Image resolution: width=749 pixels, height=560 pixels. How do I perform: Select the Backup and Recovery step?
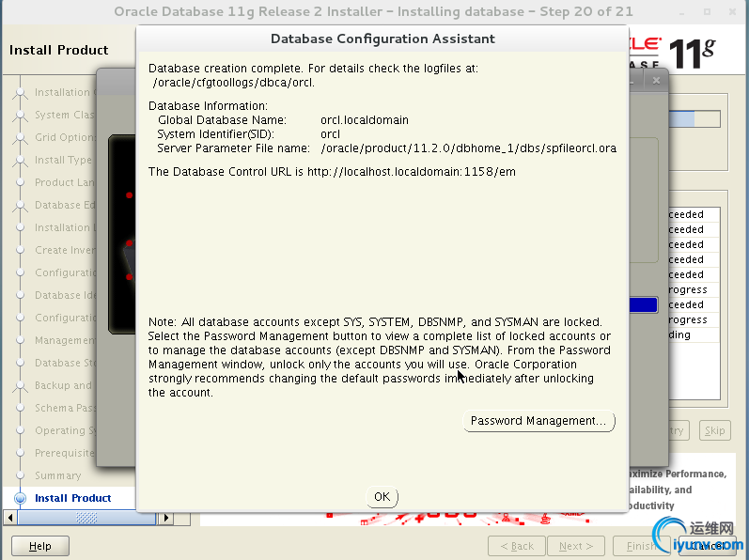(63, 385)
